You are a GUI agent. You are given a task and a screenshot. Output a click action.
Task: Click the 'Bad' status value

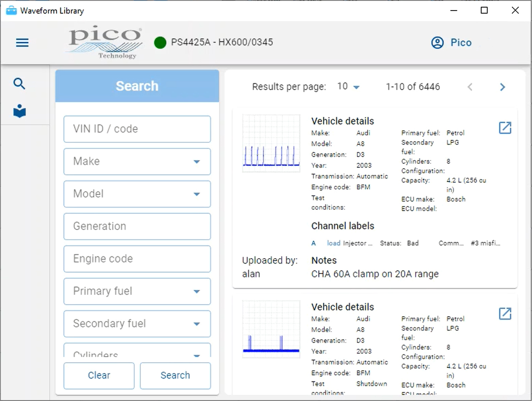click(x=413, y=243)
